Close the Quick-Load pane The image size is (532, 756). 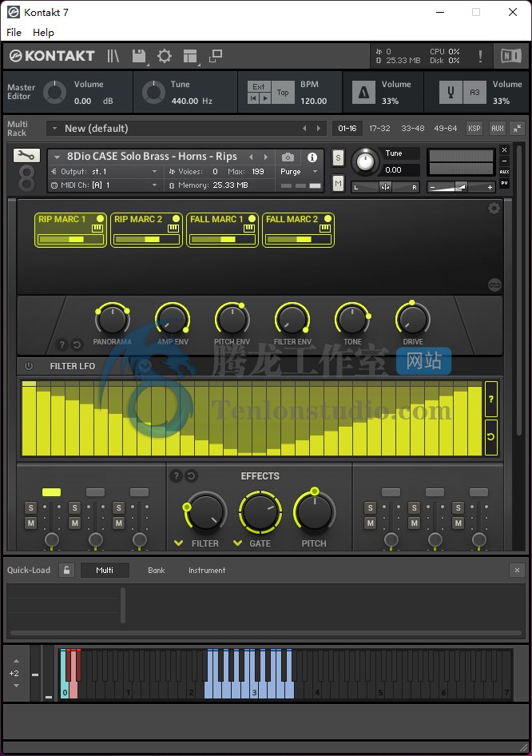(x=517, y=571)
